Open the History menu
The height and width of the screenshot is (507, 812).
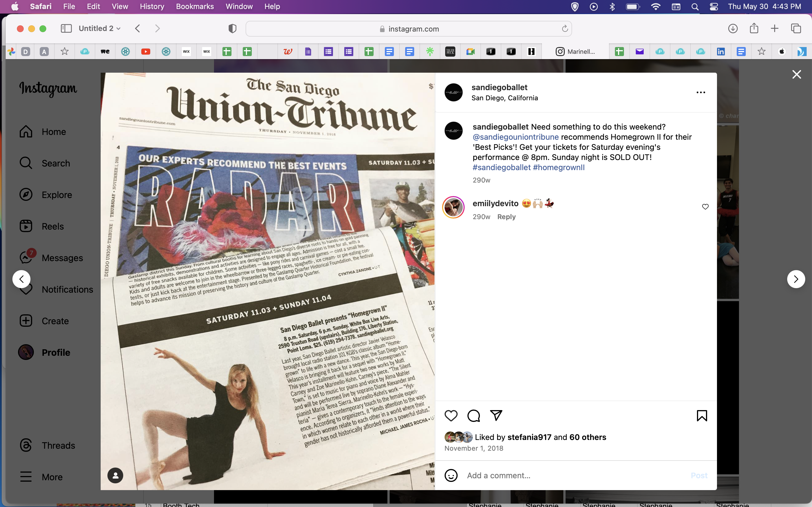tap(152, 6)
